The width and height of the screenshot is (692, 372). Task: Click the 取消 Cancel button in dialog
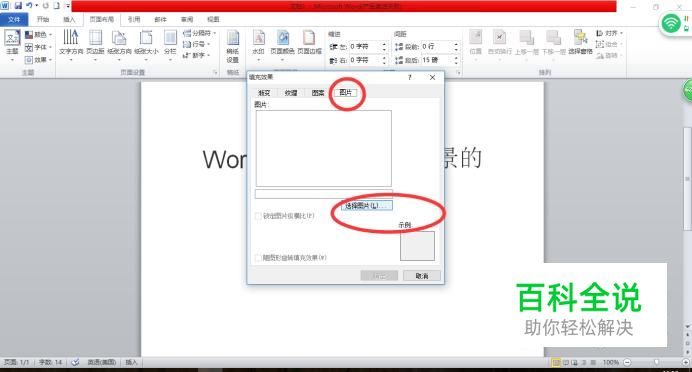tap(422, 276)
